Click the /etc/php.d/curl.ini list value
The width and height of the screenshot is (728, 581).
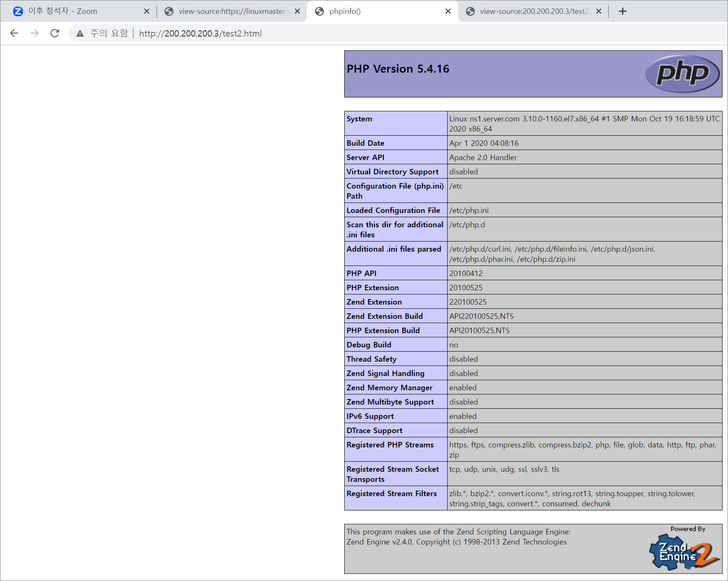point(552,254)
